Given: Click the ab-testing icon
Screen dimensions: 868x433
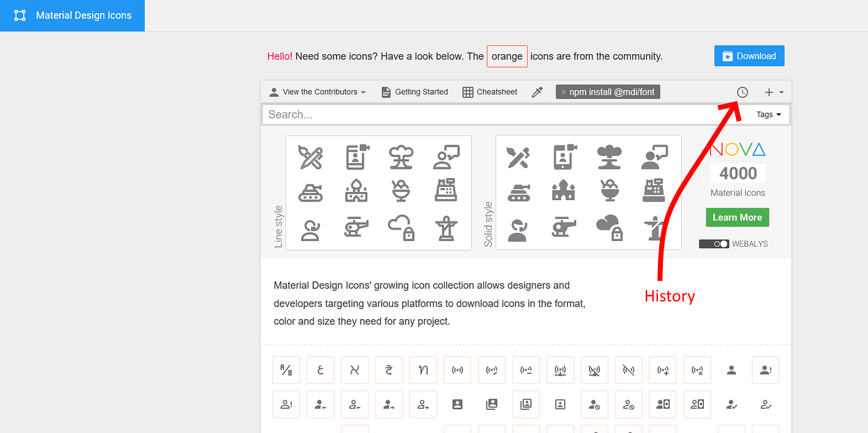Looking at the screenshot, I should tap(286, 370).
